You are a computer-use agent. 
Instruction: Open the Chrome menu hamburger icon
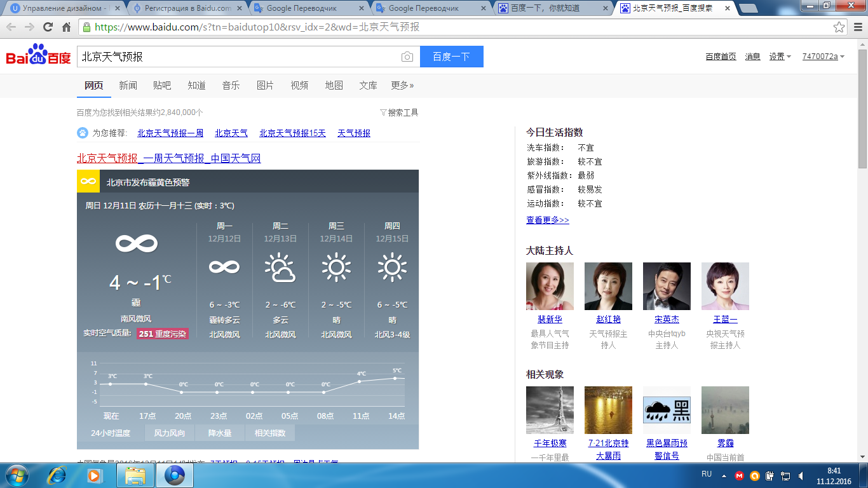(x=857, y=27)
